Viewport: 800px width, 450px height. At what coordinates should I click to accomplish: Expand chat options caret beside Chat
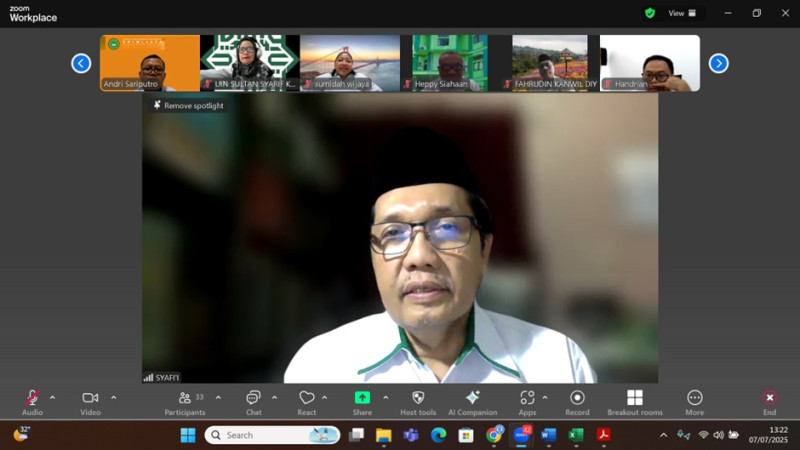tap(274, 397)
